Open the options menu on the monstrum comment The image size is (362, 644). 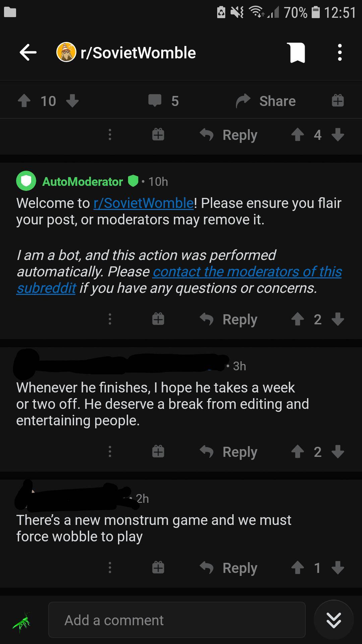(x=110, y=568)
